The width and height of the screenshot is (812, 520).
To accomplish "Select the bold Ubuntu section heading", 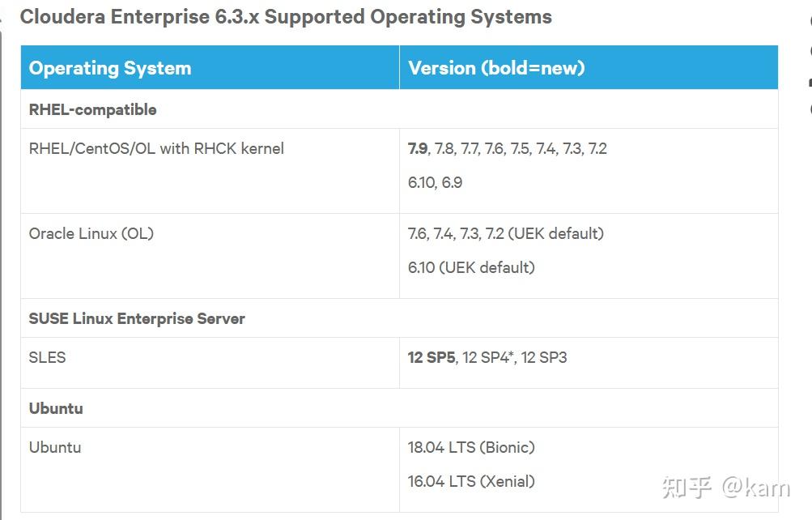I will (56, 408).
